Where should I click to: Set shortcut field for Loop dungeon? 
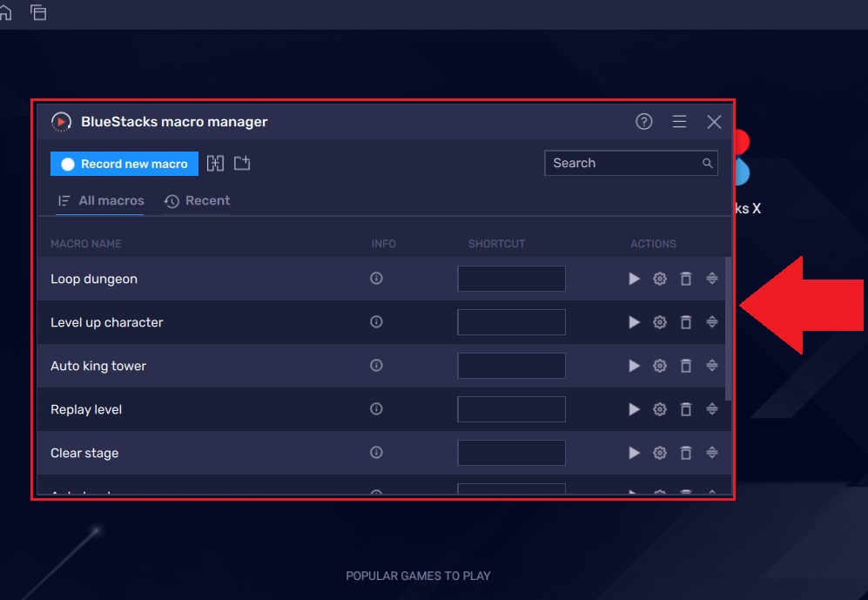point(512,279)
